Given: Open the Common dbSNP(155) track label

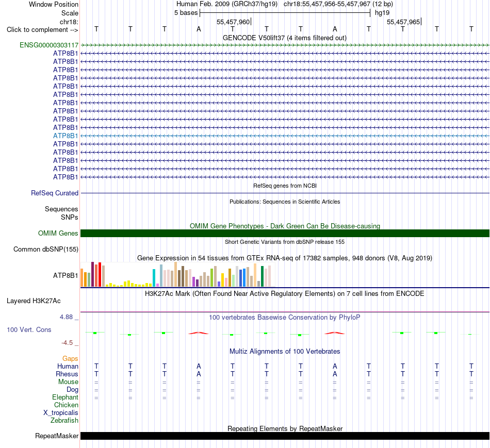Looking at the screenshot, I should coord(45,250).
